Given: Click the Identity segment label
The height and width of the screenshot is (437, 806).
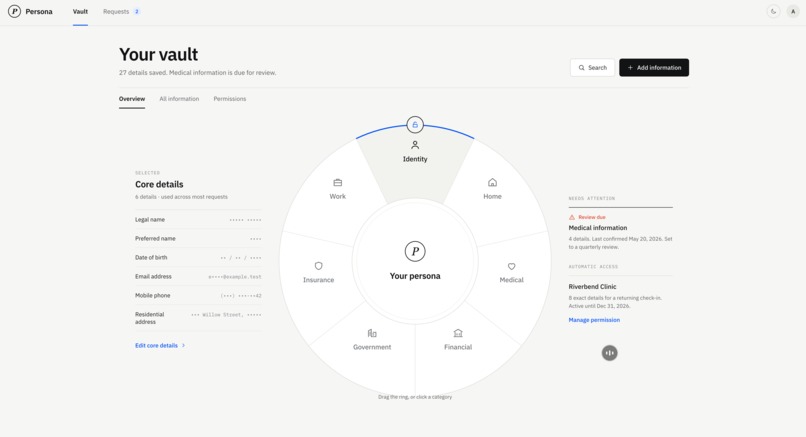Looking at the screenshot, I should 415,159.
